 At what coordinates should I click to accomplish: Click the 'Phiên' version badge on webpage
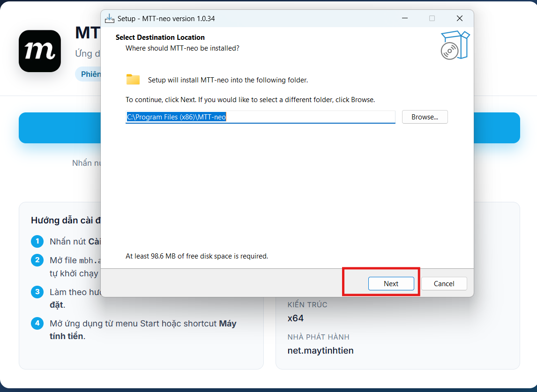click(89, 74)
